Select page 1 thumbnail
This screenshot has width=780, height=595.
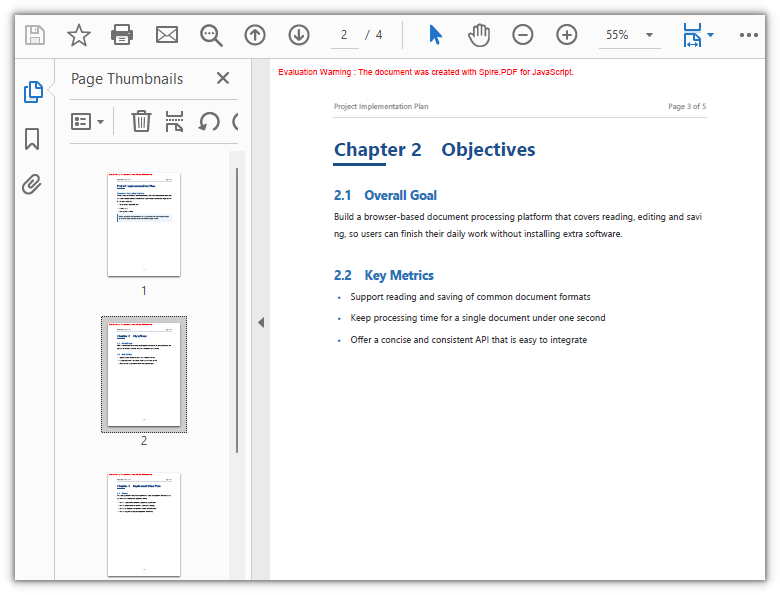[144, 224]
